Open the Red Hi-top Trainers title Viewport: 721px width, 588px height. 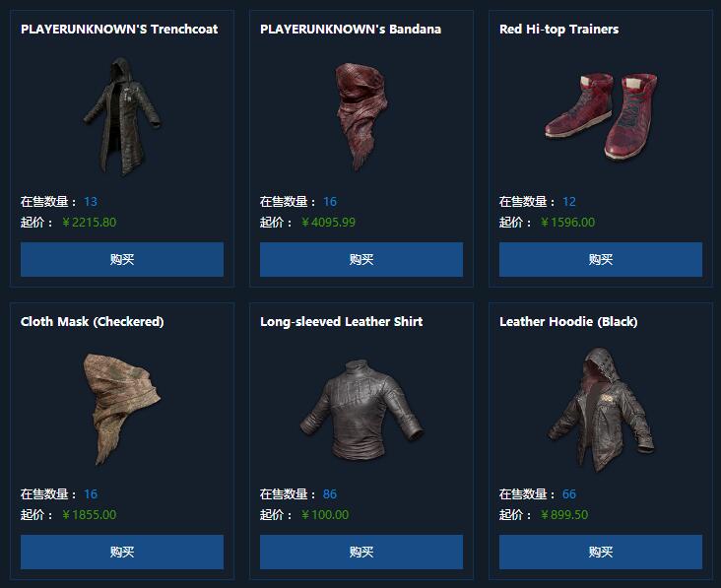click(558, 29)
